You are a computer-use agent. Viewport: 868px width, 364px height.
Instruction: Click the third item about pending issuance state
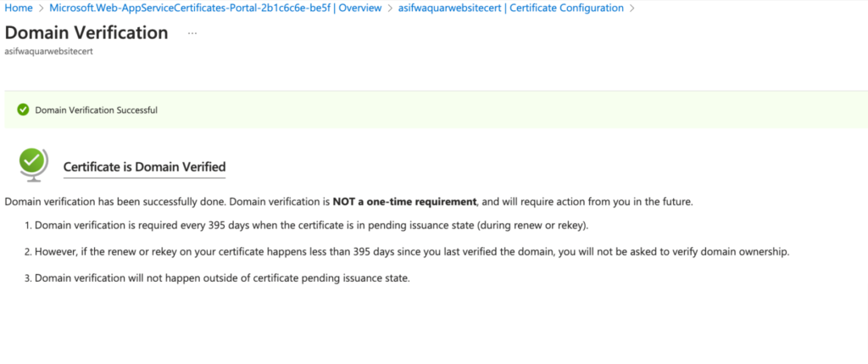tap(222, 278)
